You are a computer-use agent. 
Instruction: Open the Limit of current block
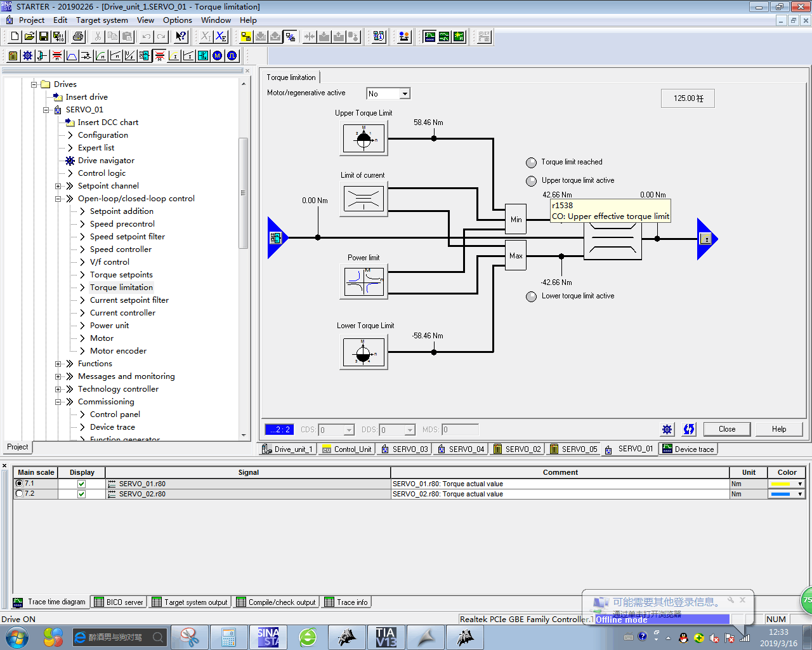pyautogui.click(x=363, y=199)
